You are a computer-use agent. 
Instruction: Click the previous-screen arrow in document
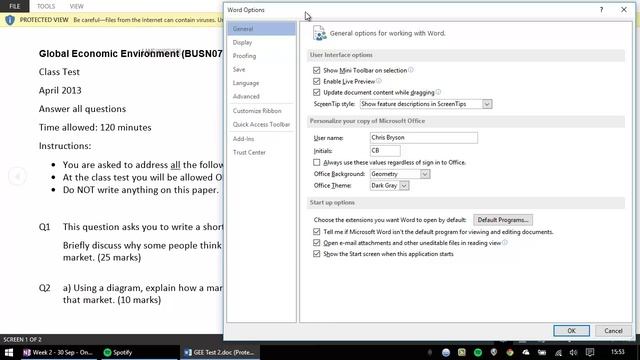point(17,176)
